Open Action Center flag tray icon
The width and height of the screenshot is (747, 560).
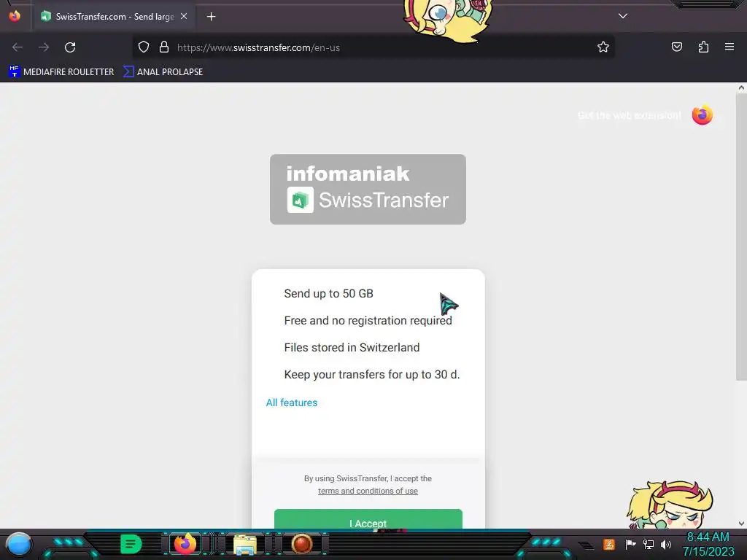630,544
